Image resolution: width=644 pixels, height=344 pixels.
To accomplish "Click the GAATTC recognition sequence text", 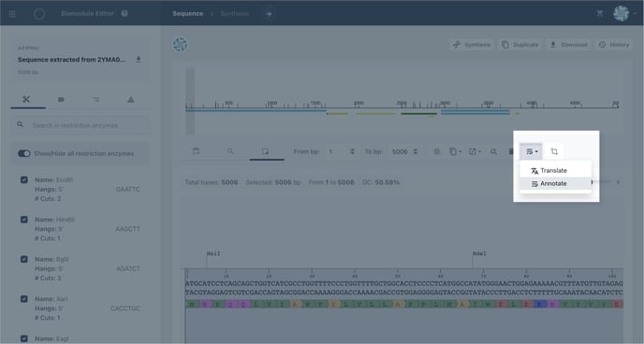I will click(127, 190).
